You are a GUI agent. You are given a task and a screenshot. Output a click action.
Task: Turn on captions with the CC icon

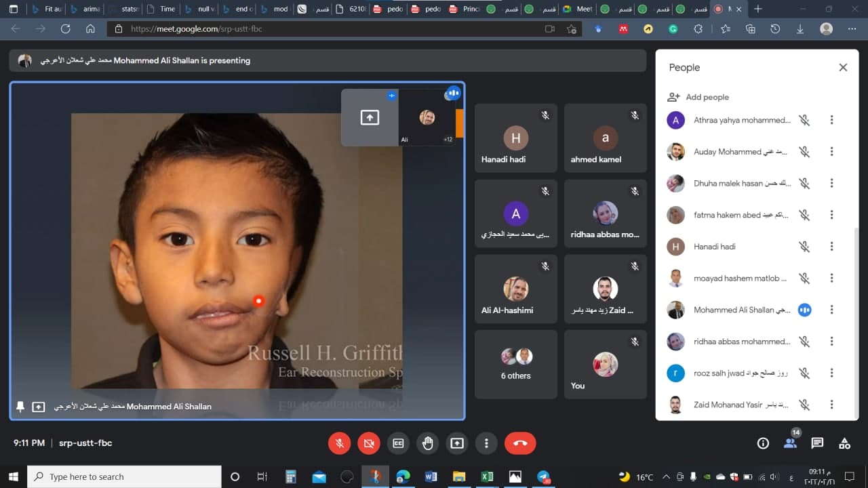point(398,443)
